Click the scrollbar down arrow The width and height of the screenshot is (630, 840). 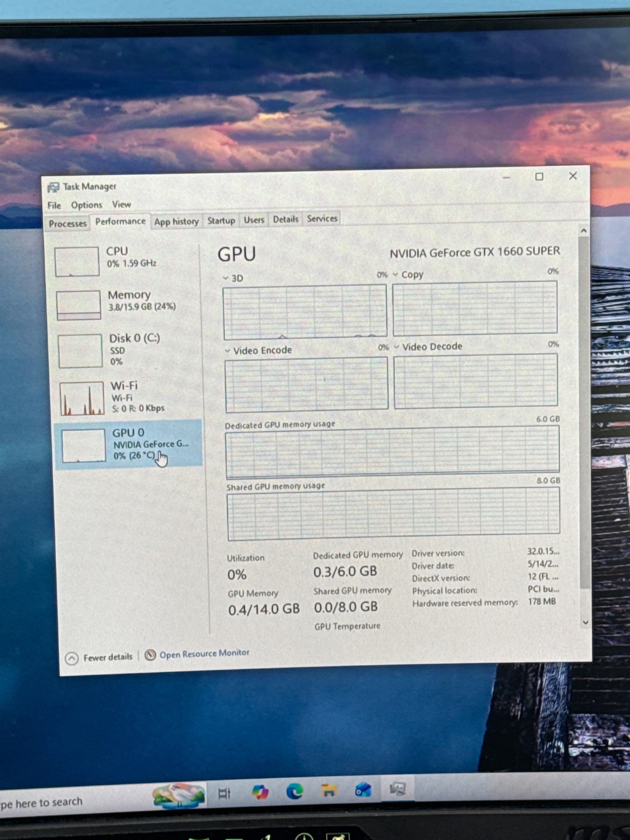point(586,622)
